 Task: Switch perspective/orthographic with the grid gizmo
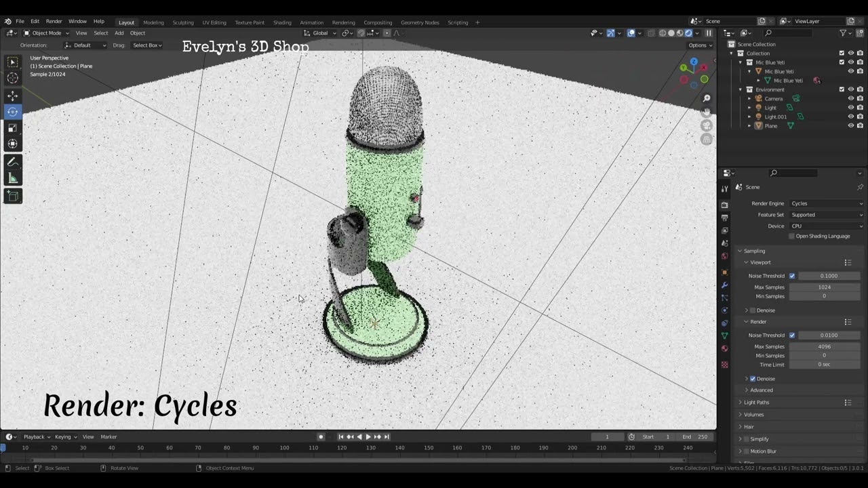click(706, 139)
